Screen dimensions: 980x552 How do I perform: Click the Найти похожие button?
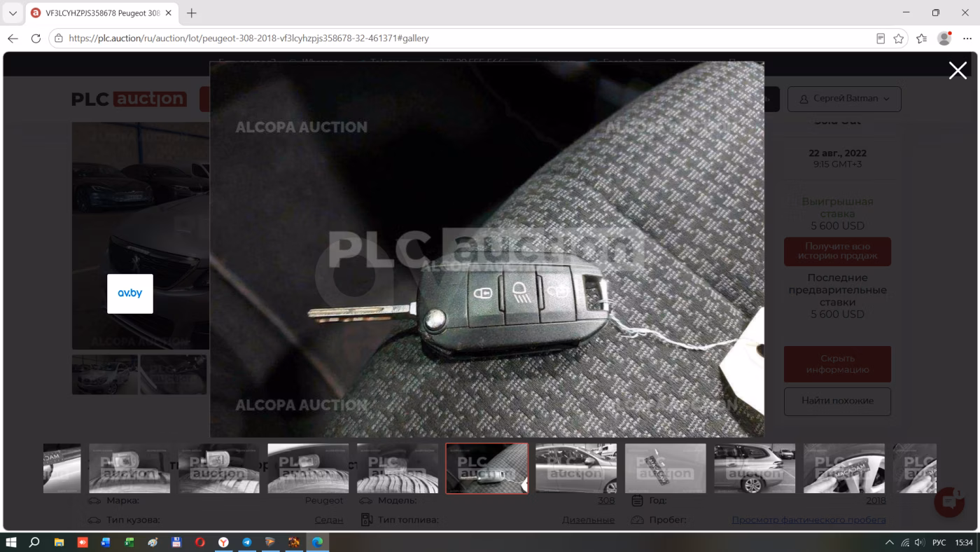click(x=837, y=401)
